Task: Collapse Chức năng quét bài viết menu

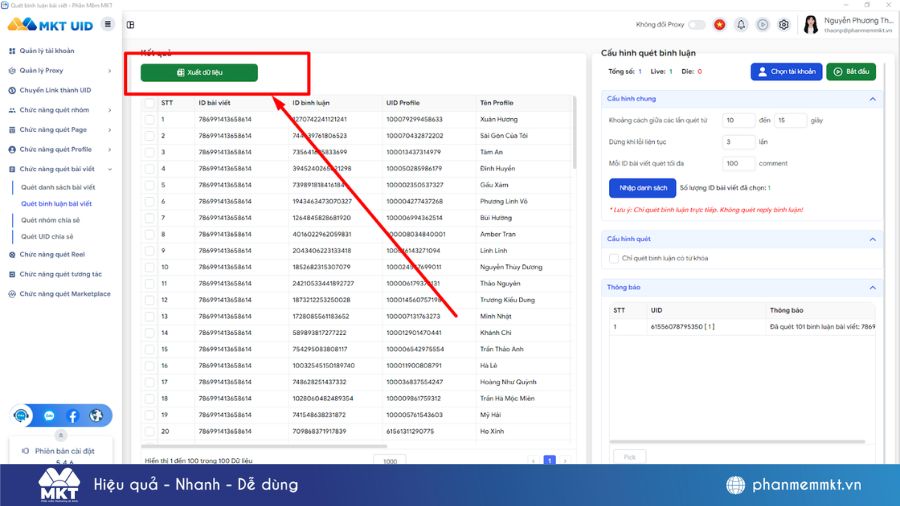Action: (110, 169)
